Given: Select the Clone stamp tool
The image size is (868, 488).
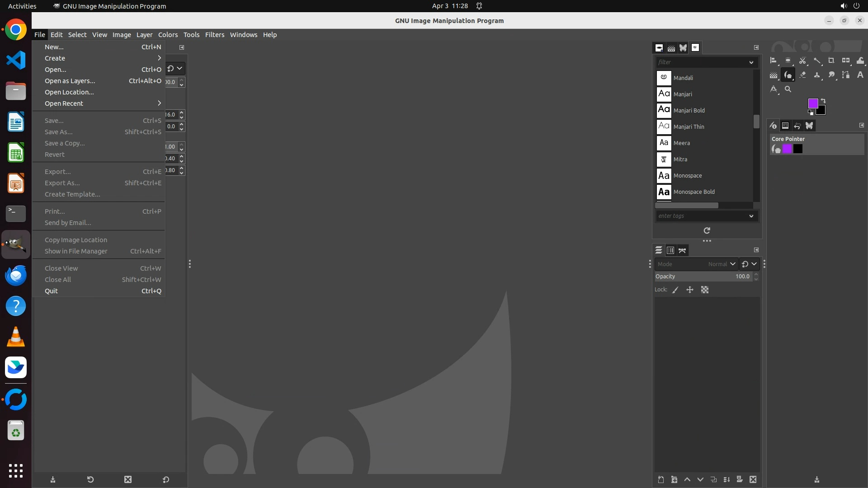Looking at the screenshot, I should [817, 75].
